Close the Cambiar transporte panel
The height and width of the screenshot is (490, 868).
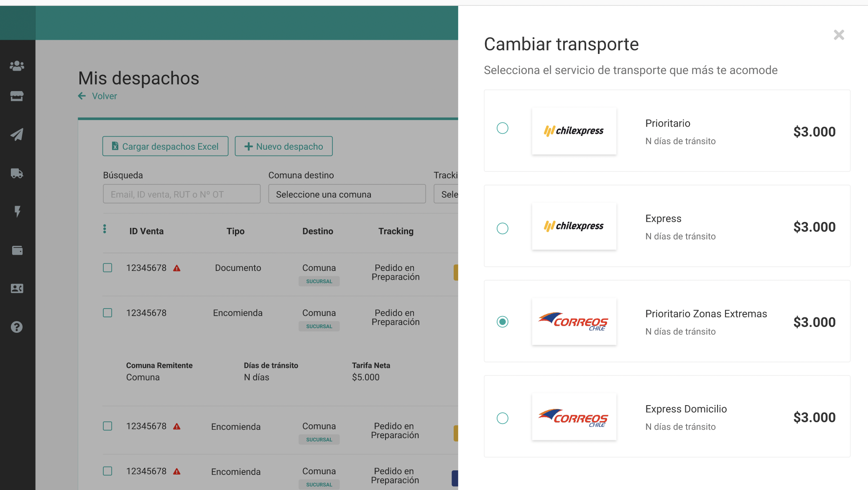839,35
